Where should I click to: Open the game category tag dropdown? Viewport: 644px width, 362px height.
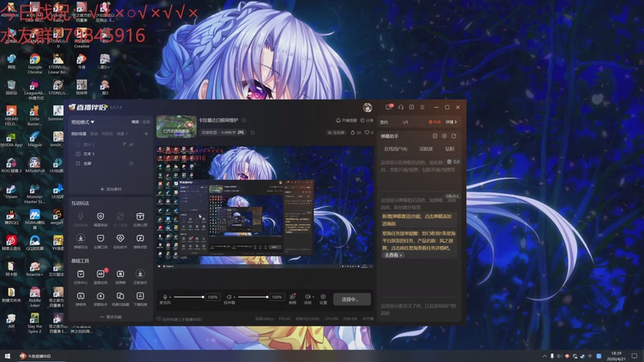[x=222, y=133]
